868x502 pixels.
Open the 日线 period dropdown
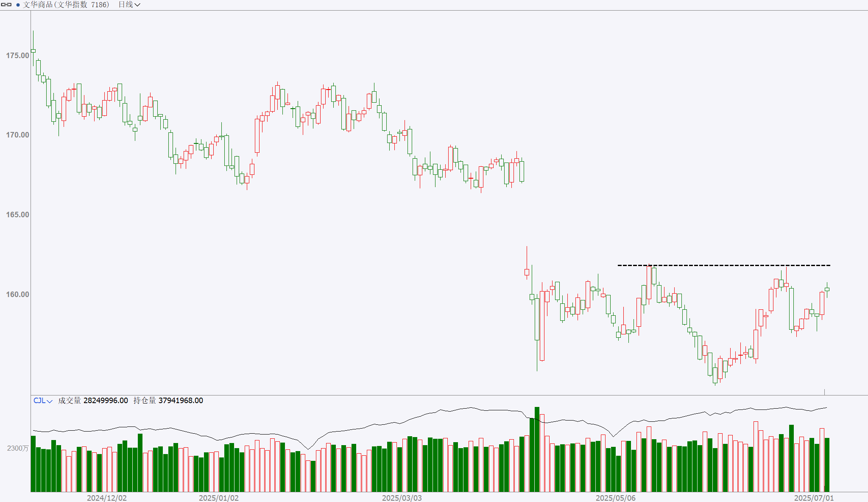coord(129,5)
